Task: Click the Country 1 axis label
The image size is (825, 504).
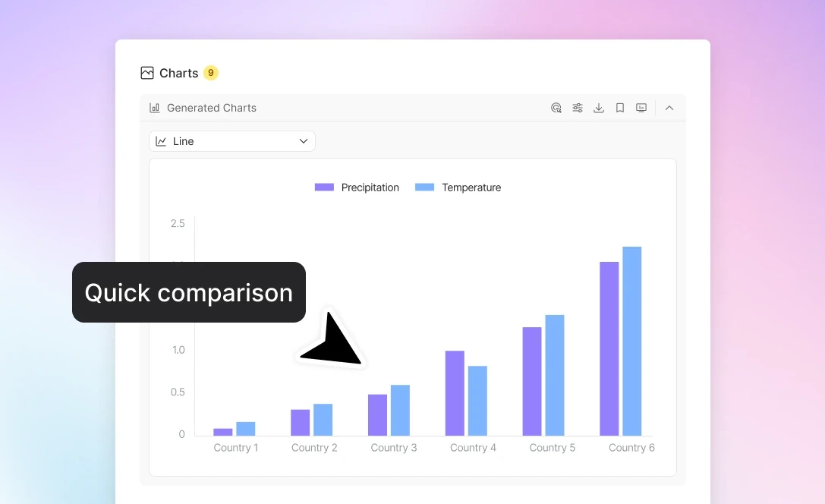Action: pos(236,448)
